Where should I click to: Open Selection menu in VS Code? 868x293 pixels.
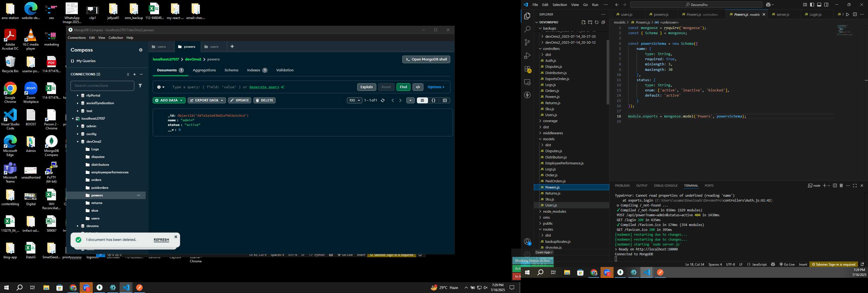[560, 5]
